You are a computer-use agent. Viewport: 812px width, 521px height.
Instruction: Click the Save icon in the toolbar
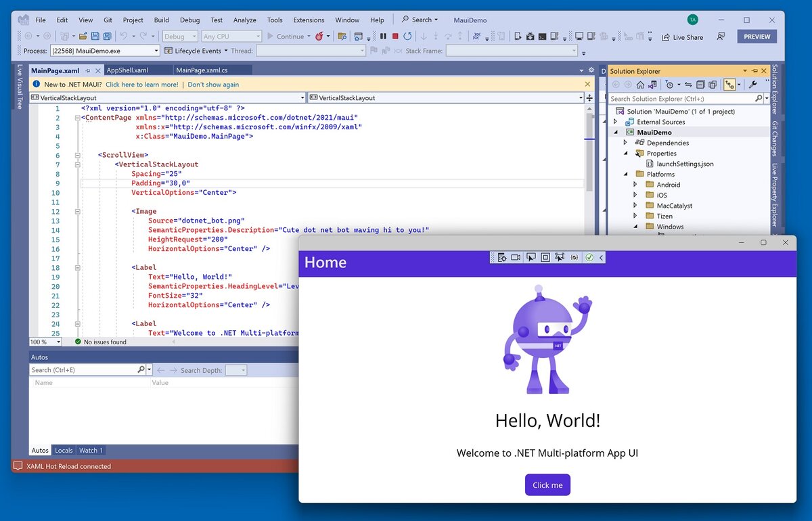(x=95, y=37)
